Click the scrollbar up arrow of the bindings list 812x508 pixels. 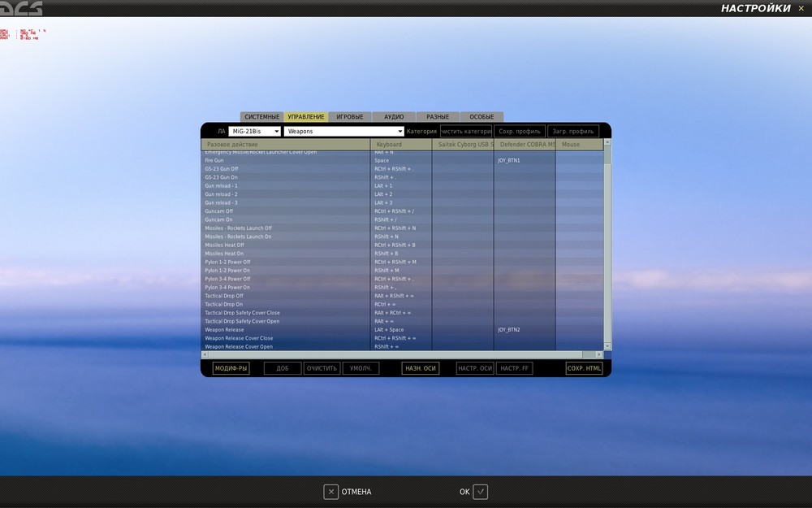pos(607,142)
